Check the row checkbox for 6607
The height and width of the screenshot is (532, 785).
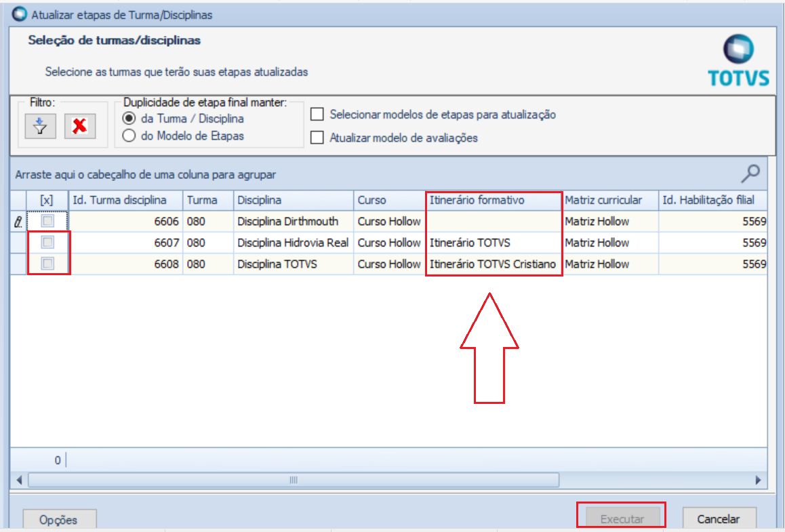click(x=47, y=243)
